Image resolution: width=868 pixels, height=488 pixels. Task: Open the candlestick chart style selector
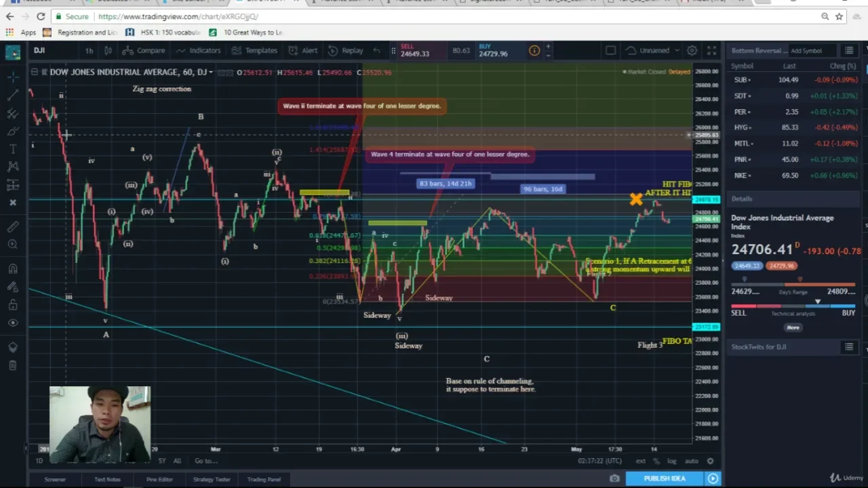(x=108, y=50)
